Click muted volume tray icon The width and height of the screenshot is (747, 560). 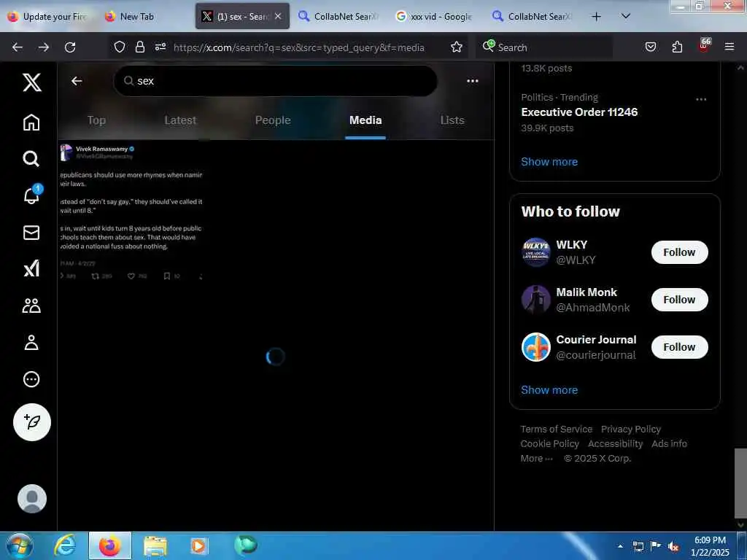pos(673,546)
